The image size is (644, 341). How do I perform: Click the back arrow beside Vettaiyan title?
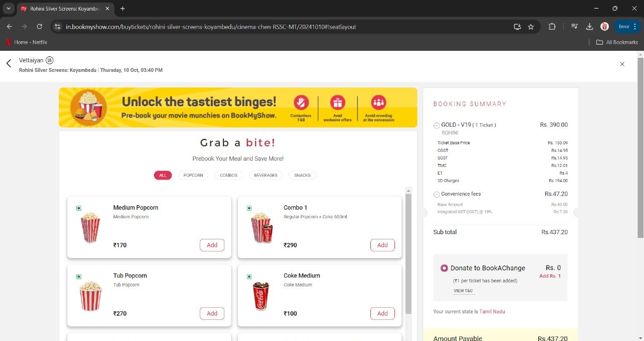(x=9, y=63)
